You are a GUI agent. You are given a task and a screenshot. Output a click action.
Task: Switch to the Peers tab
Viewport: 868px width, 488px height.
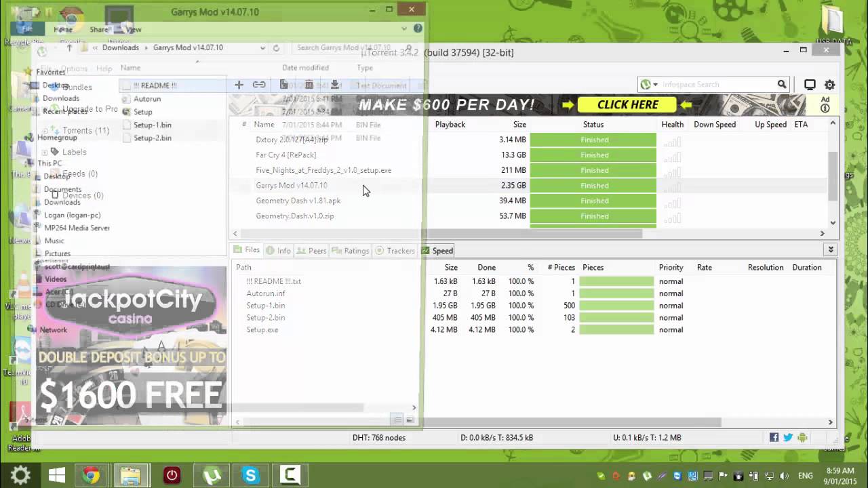311,251
